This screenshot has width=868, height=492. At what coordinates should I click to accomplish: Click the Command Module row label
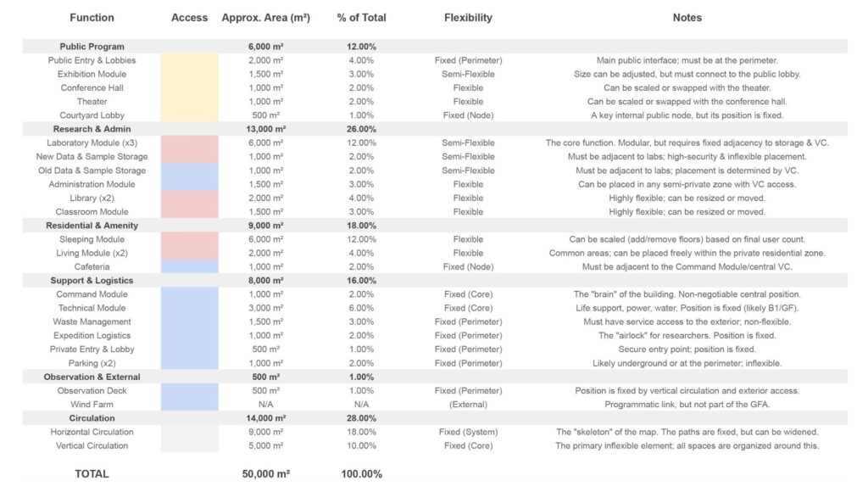92,294
